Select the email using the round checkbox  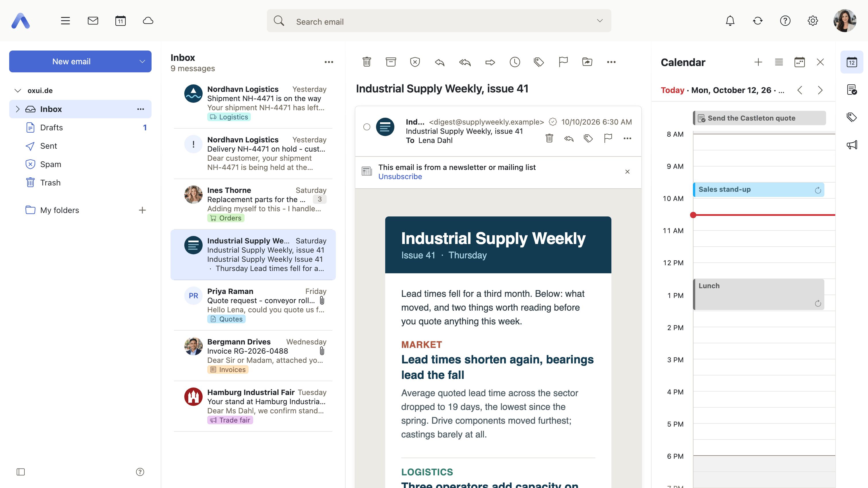pos(367,127)
